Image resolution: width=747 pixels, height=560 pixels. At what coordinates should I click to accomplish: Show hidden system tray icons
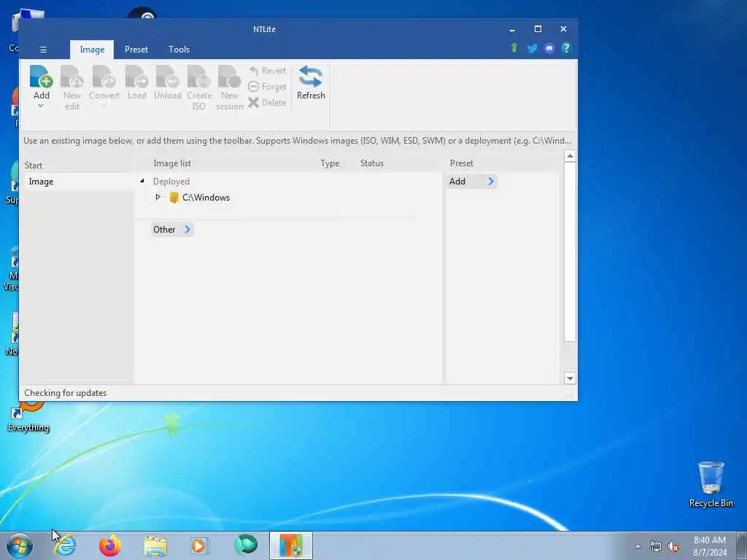pyautogui.click(x=638, y=547)
